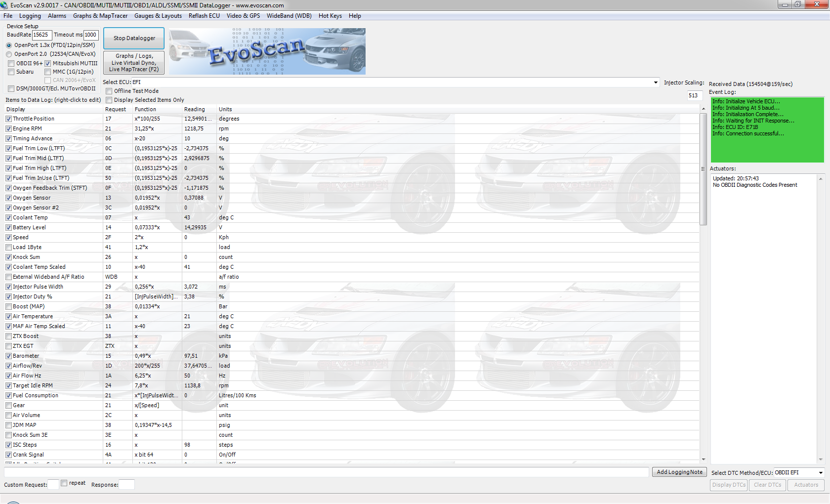The height and width of the screenshot is (504, 830).
Task: Click the Clear DTCs button
Action: tap(767, 485)
